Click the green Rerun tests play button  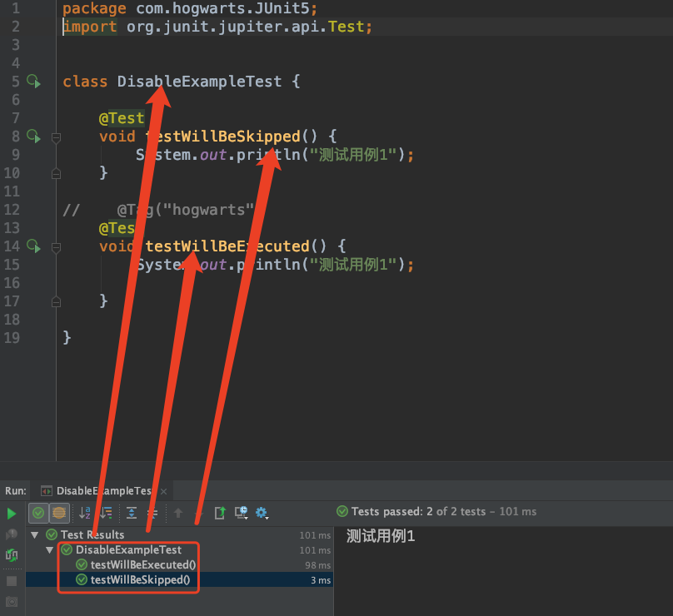12,514
